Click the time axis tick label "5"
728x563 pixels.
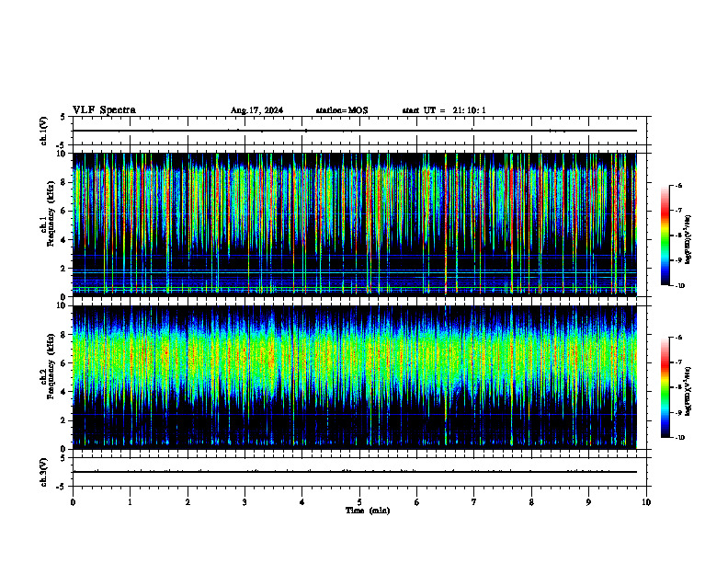point(359,502)
